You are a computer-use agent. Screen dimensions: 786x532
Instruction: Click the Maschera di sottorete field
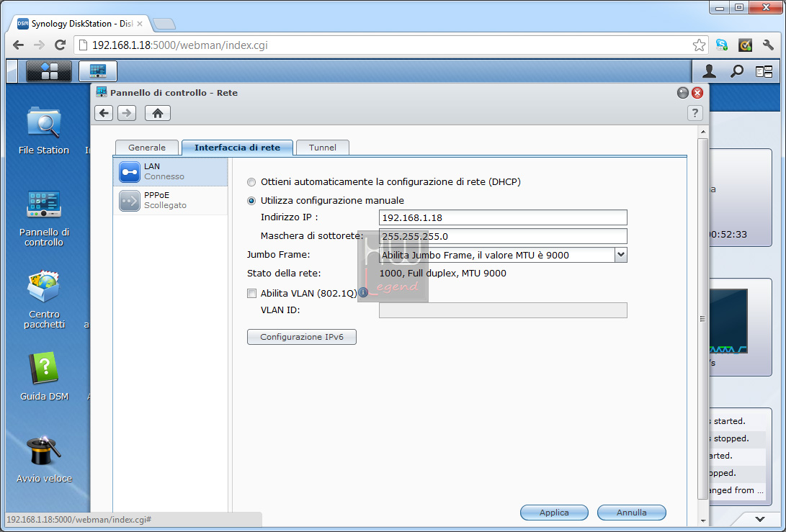pyautogui.click(x=503, y=236)
